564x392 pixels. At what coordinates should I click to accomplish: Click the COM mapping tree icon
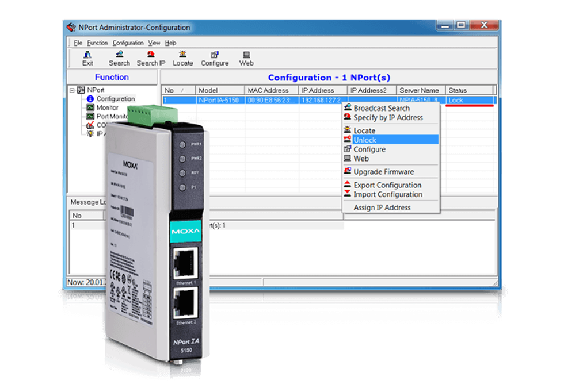coord(90,125)
